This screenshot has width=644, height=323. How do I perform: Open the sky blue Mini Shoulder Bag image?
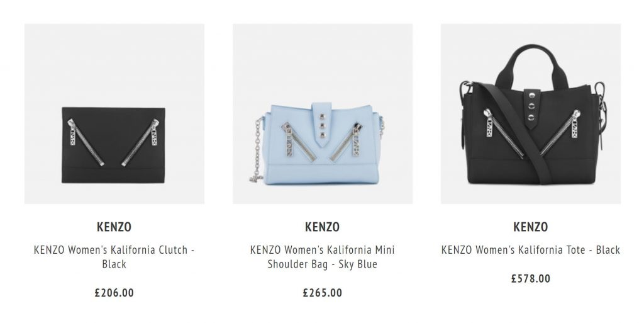point(323,114)
